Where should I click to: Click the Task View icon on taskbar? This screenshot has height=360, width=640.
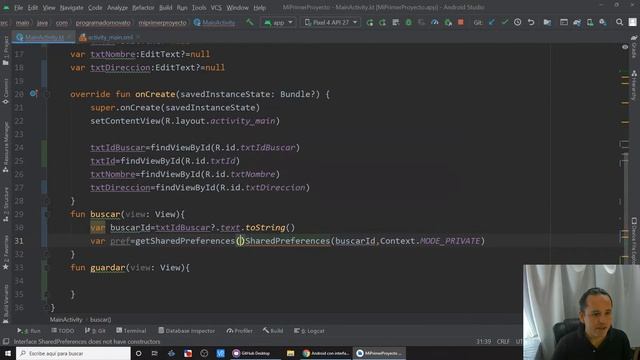pos(154,353)
